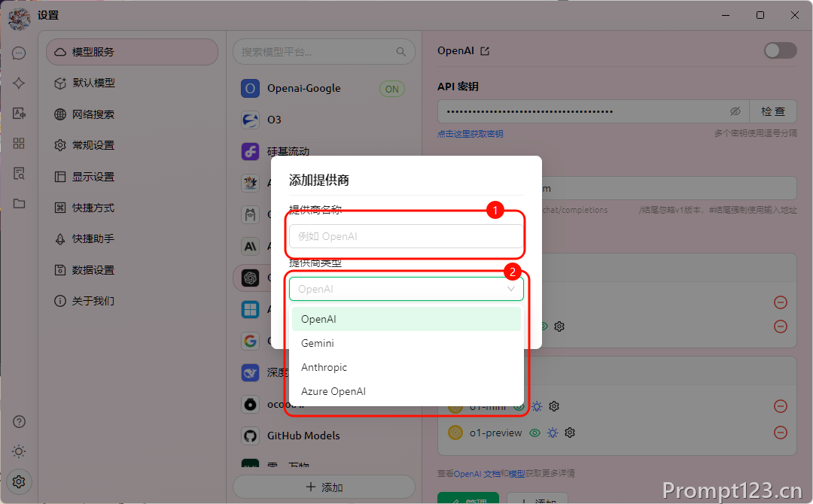Choose Azure OpenAI from the provider type list
This screenshot has height=504, width=813.
(406, 391)
